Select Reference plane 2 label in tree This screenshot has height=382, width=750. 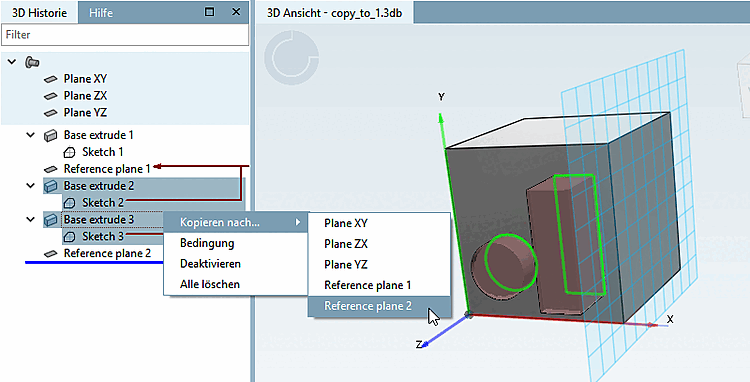108,253
